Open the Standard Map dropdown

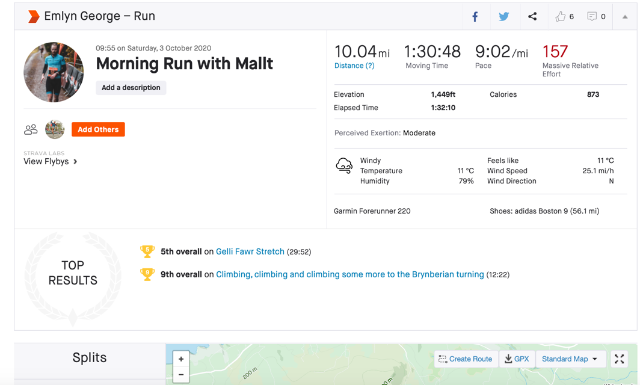(569, 359)
